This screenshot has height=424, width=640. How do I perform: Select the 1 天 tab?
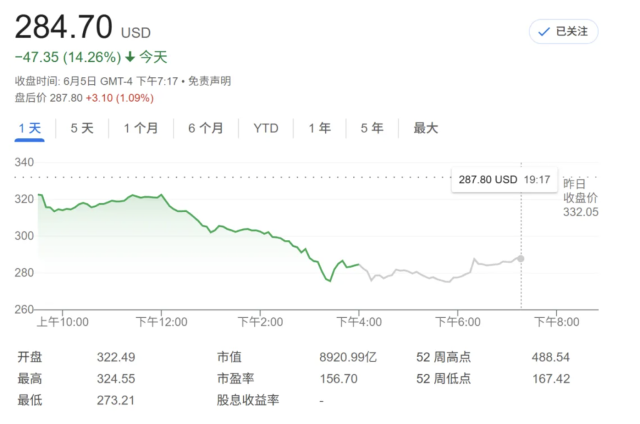coord(30,128)
